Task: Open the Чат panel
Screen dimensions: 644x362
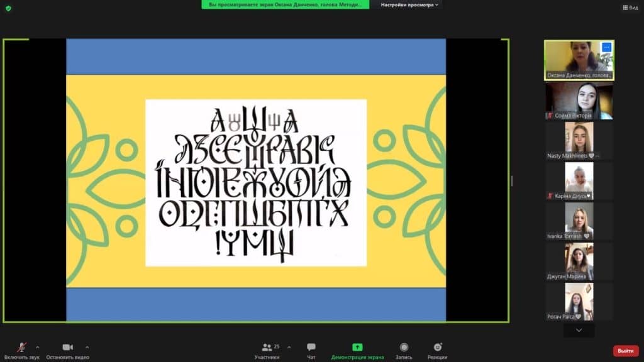Action: tap(311, 350)
